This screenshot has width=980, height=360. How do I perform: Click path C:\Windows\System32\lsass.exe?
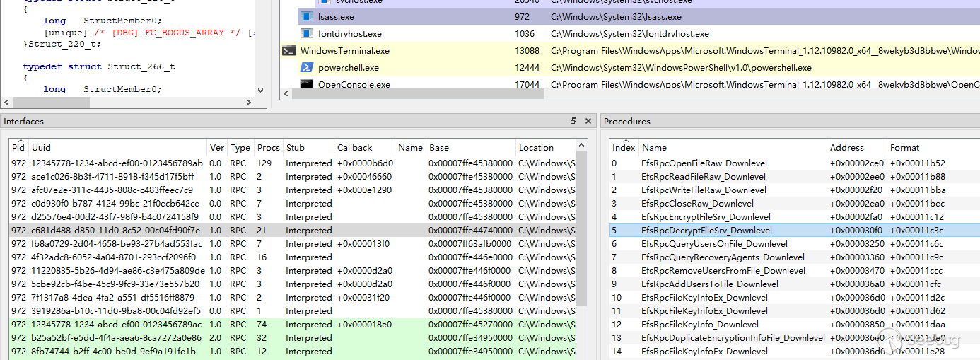(x=616, y=16)
